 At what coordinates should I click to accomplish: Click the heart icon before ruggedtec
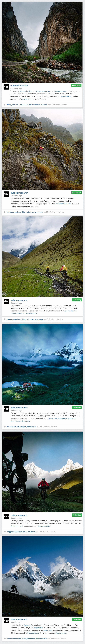tap(5, 532)
